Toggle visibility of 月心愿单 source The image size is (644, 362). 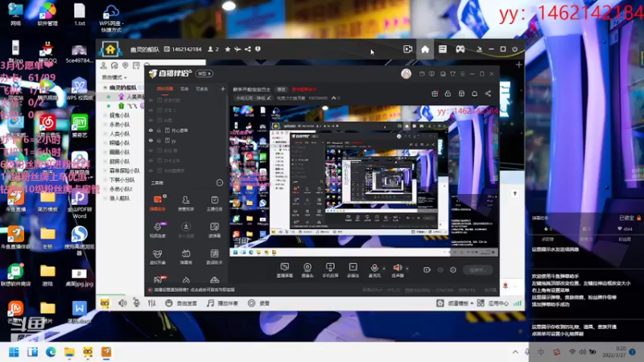[x=151, y=130]
